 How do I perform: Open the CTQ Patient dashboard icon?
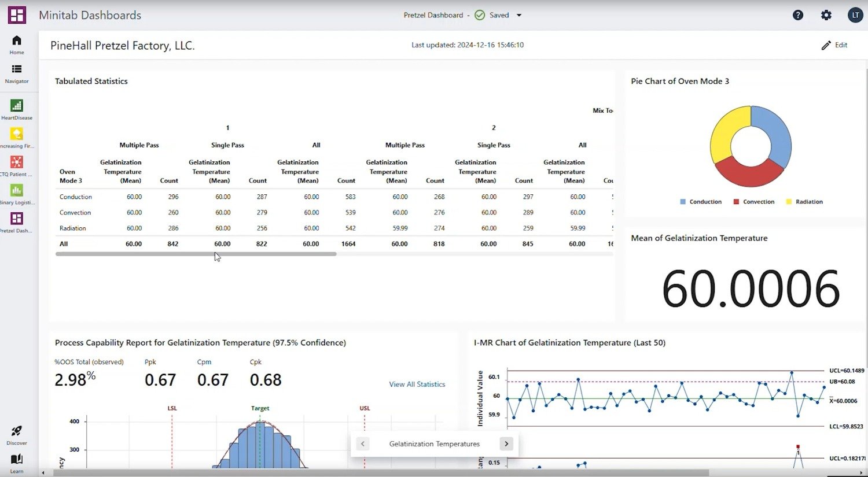coord(17,162)
